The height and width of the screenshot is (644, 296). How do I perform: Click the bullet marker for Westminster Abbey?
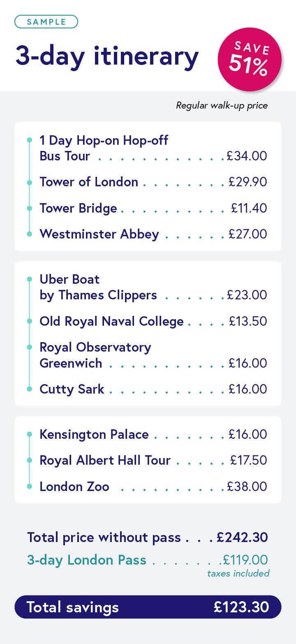pyautogui.click(x=29, y=234)
